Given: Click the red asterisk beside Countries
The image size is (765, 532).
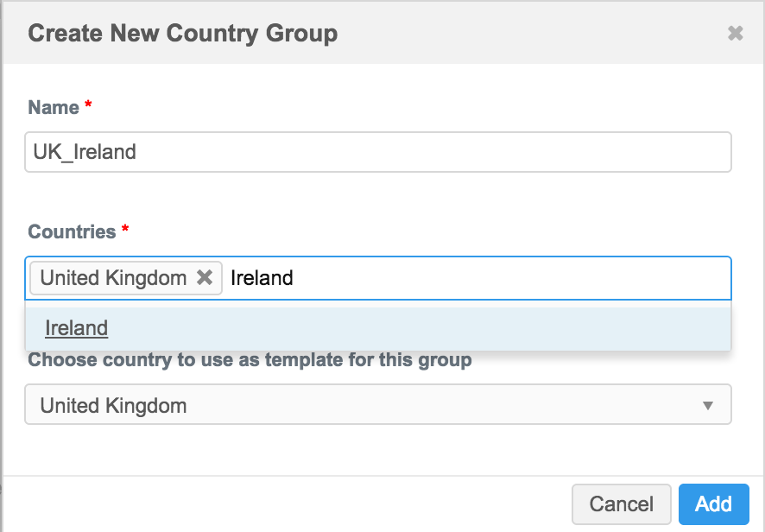Looking at the screenshot, I should point(125,231).
